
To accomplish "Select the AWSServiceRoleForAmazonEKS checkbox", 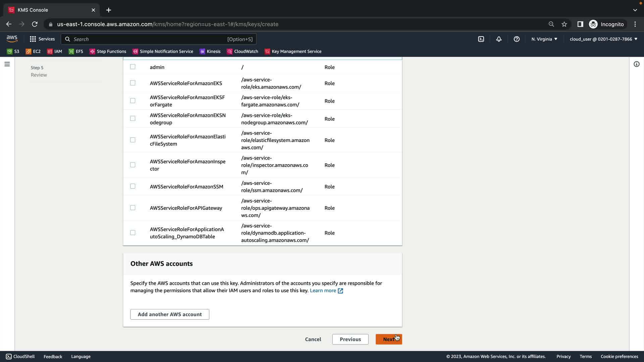I will pyautogui.click(x=133, y=83).
